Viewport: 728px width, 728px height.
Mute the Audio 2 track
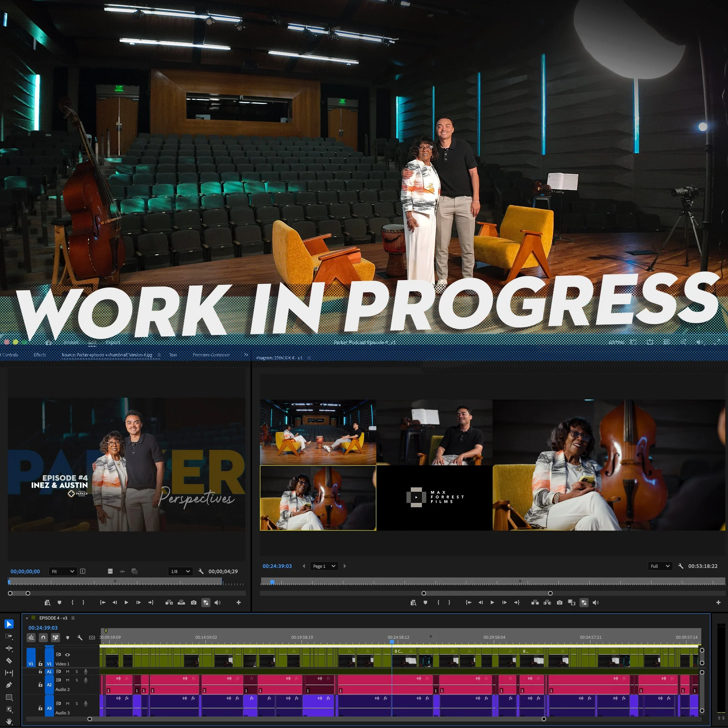[x=67, y=680]
